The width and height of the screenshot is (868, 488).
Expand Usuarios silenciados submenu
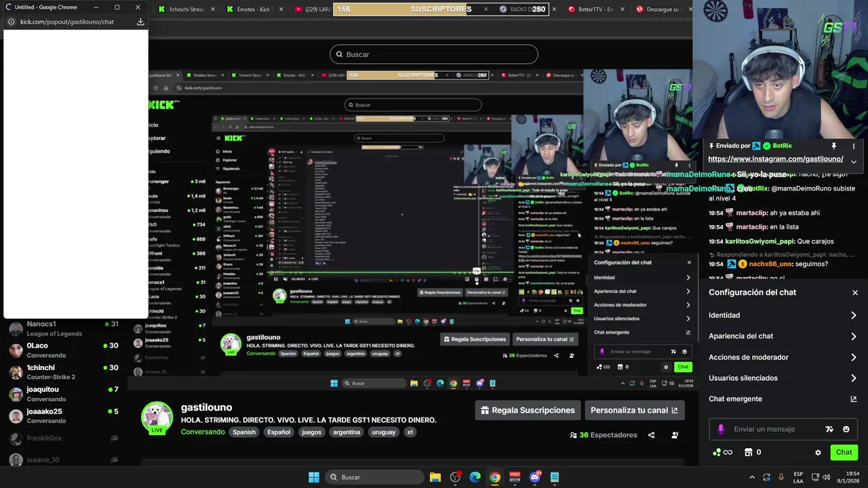pyautogui.click(x=783, y=378)
